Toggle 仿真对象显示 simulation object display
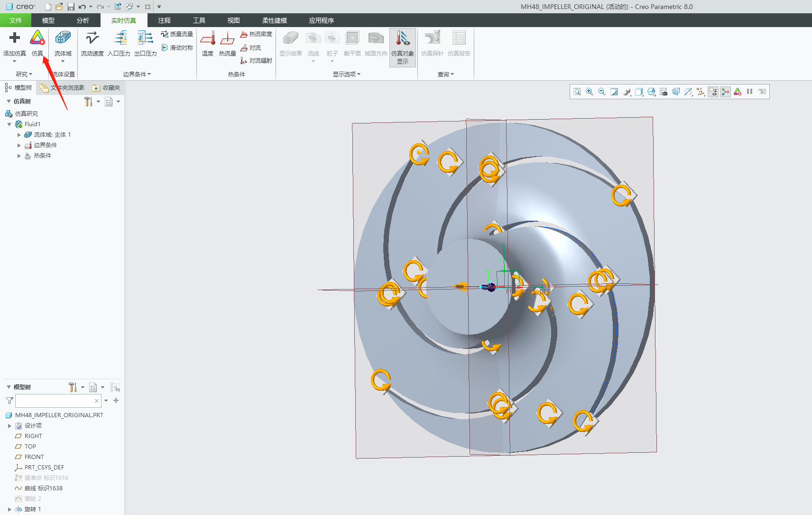 [x=403, y=47]
